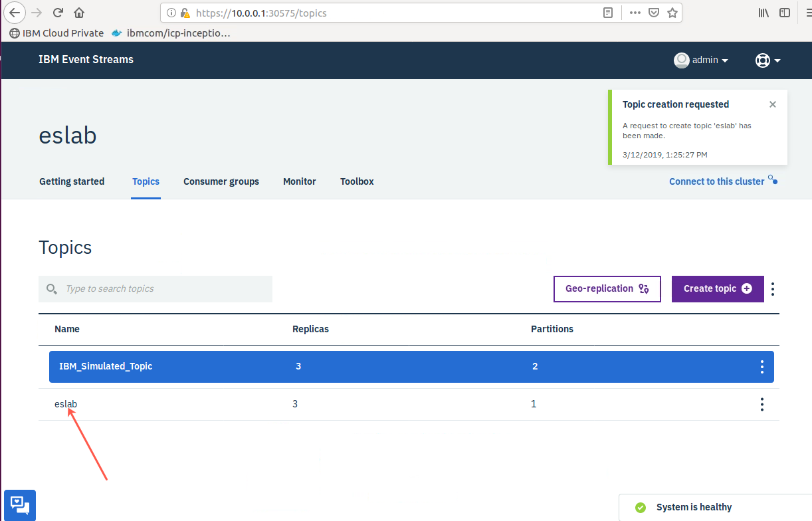
Task: Click the Partitions value of IBM_Simulated_Topic
Action: [x=535, y=366]
